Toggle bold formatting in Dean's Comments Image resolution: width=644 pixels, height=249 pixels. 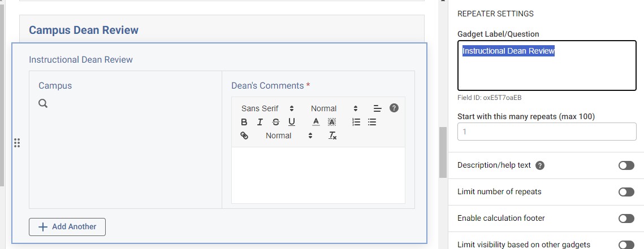click(x=244, y=122)
